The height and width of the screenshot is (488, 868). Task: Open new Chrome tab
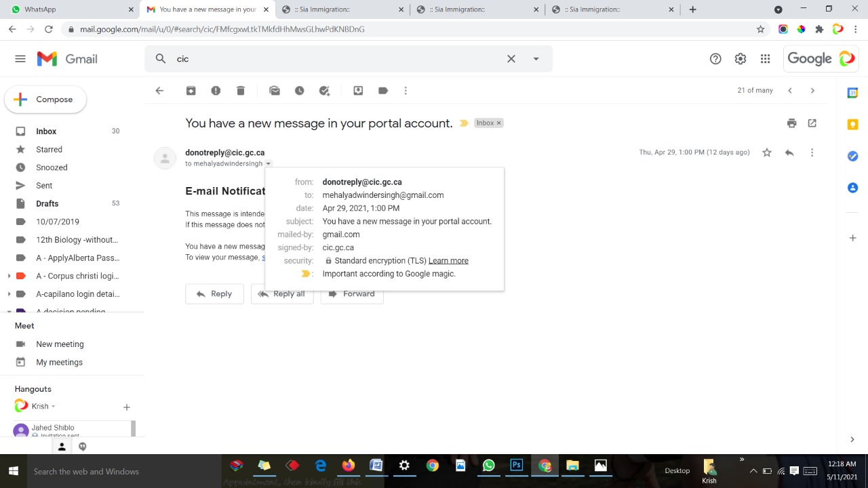pos(692,9)
